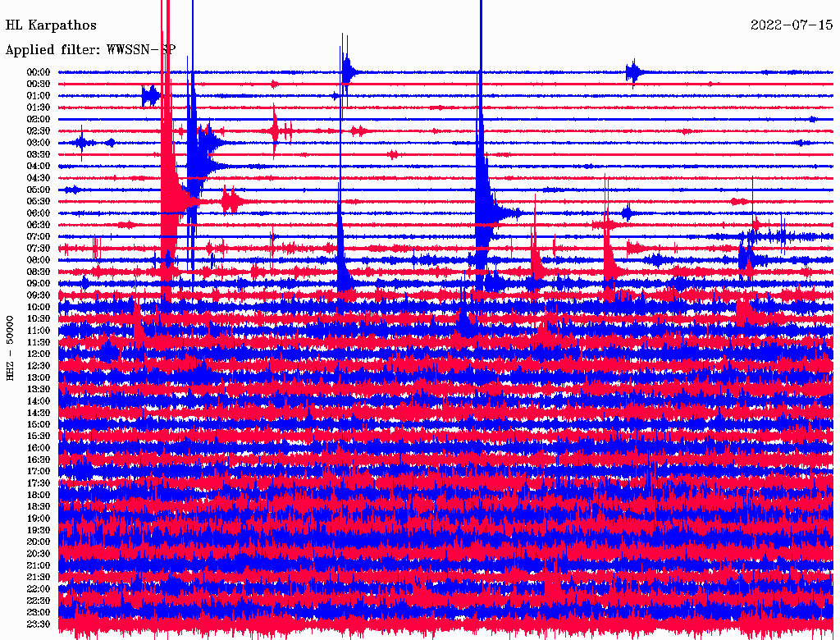This screenshot has width=840, height=640.
Task: Select the 12:00 time label
Action: click(39, 354)
